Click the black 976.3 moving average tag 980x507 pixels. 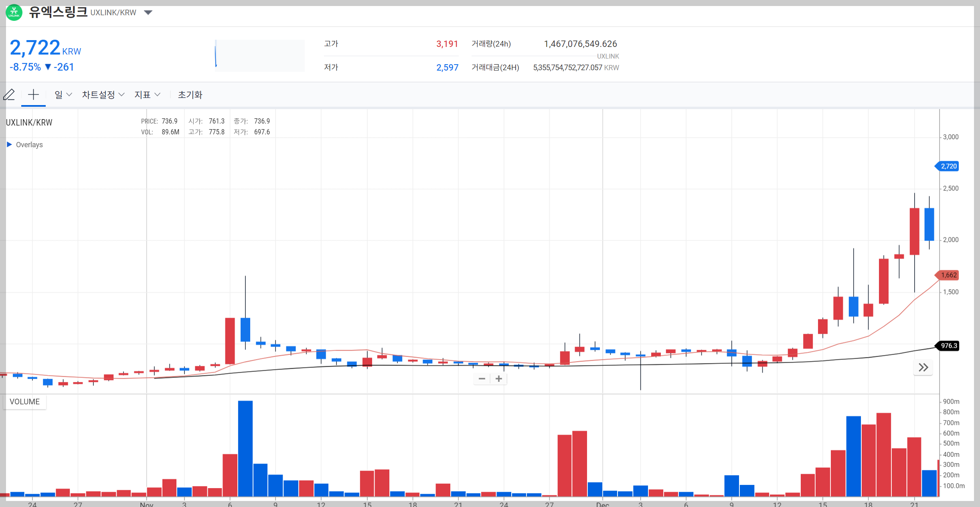coord(947,346)
